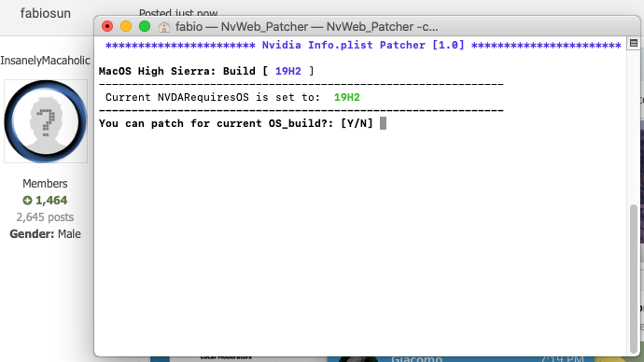Click the green reputation plus icon
Viewport: 644px width, 362px height.
[x=27, y=201]
